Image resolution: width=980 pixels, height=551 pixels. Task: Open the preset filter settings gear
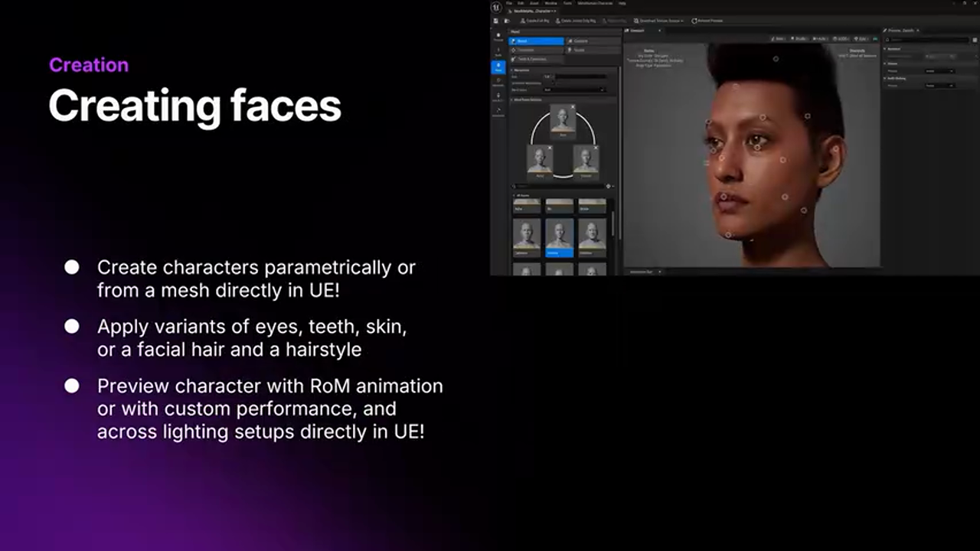coord(609,186)
